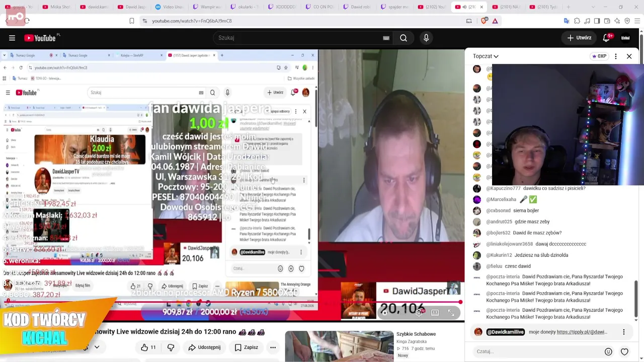Click chat author @Kukurin12
The width and height of the screenshot is (644, 362).
point(499,255)
